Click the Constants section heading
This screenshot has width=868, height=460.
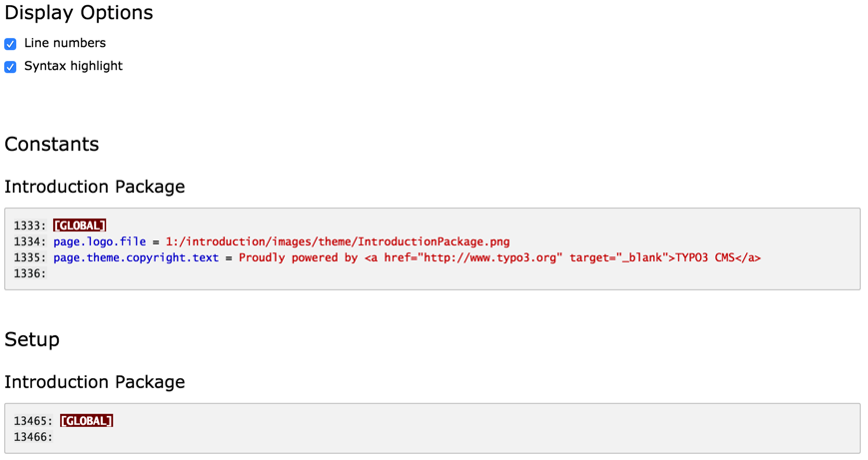[52, 144]
